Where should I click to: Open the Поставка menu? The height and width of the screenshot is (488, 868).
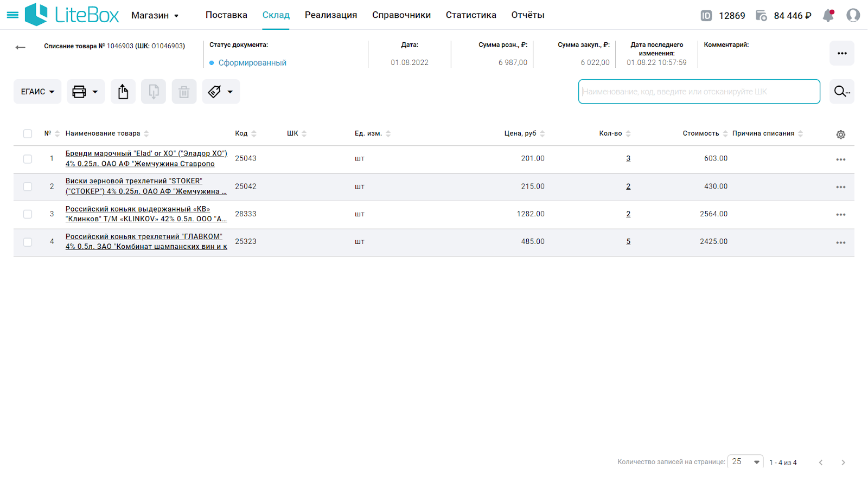(x=226, y=15)
